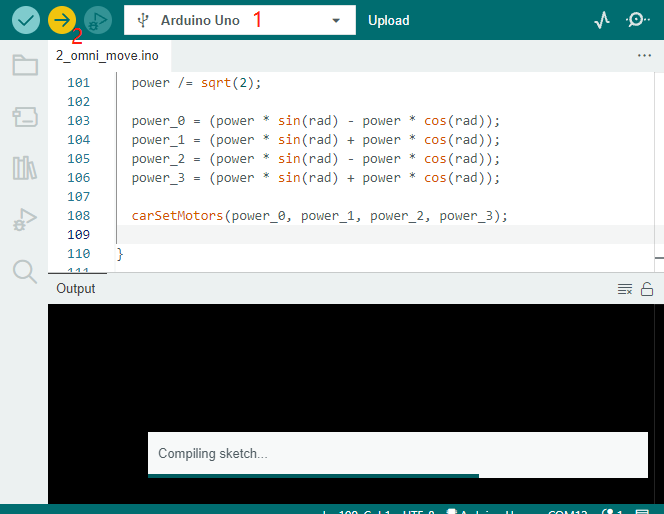Open the Library Manager sidebar
The image size is (664, 514).
tap(25, 168)
